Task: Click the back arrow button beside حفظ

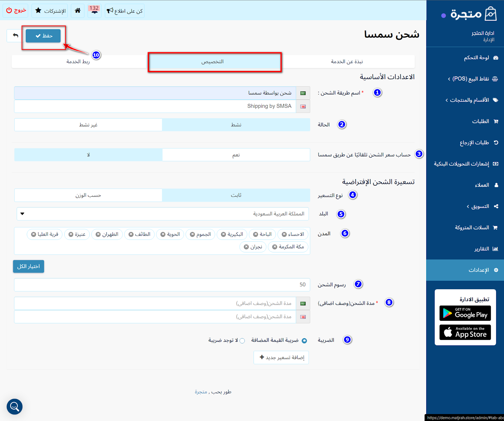Action: point(15,36)
